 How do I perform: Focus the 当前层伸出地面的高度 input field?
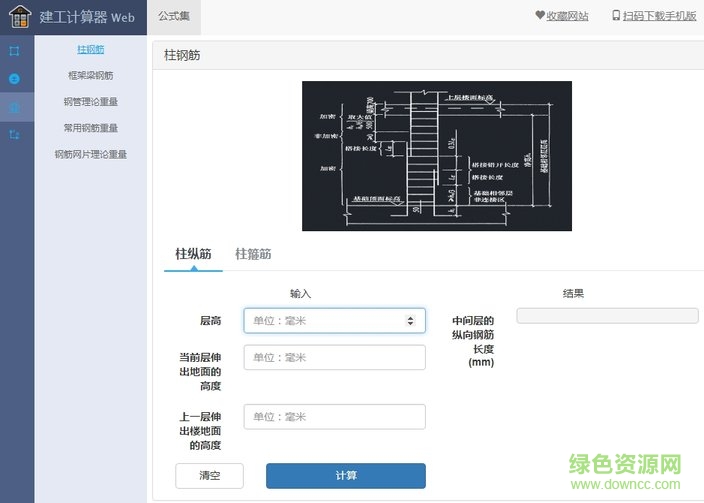coord(334,357)
